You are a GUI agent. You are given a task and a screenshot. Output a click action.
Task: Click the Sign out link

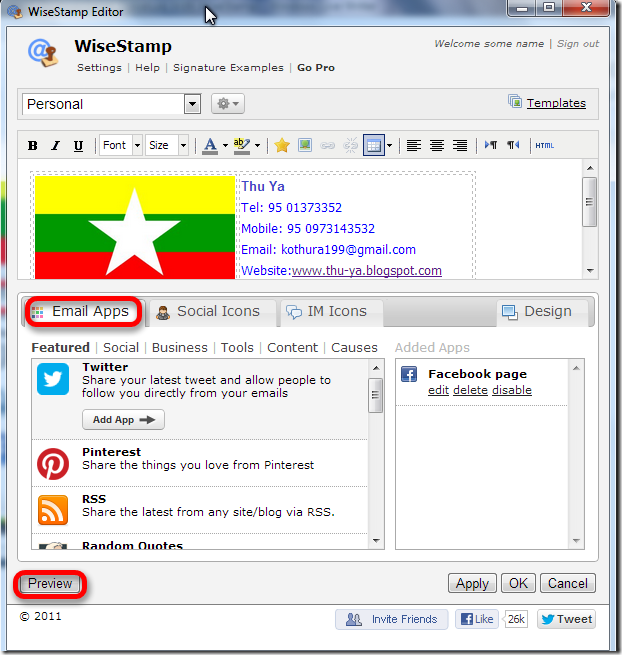[578, 44]
